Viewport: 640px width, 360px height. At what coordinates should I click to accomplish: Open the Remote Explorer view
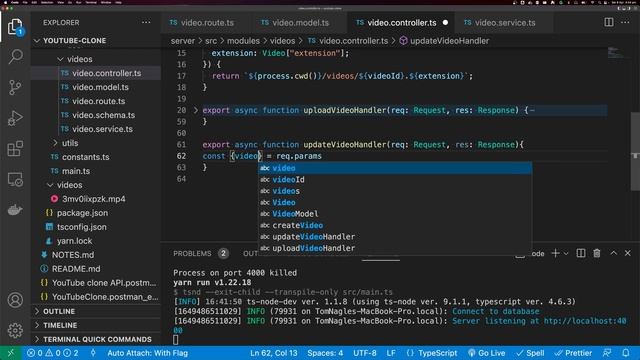click(15, 179)
